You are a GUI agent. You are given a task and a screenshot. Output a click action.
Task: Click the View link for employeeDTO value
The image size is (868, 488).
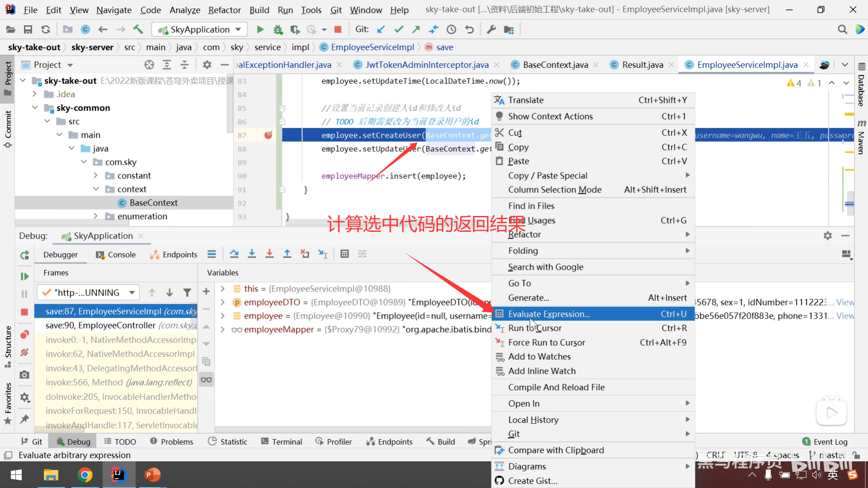(x=845, y=302)
